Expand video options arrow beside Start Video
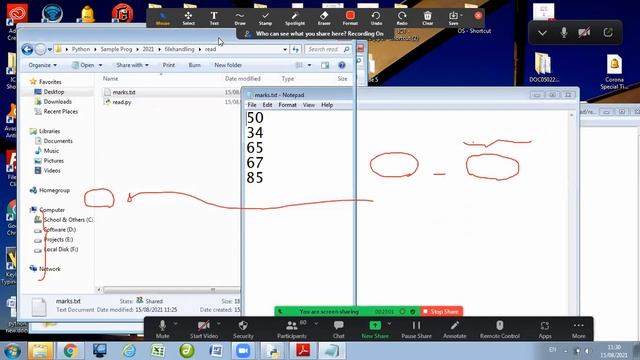Image resolution: width=640 pixels, height=360 pixels. 219,324
